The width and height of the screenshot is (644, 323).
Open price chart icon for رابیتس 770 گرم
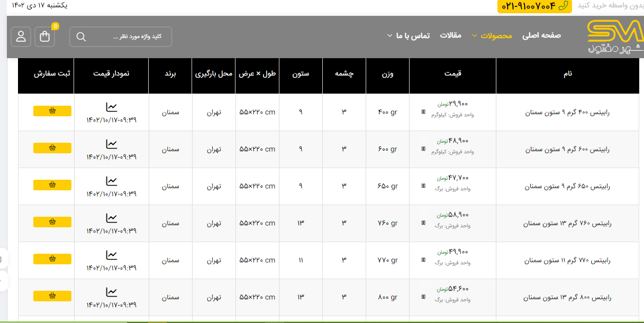point(111,255)
